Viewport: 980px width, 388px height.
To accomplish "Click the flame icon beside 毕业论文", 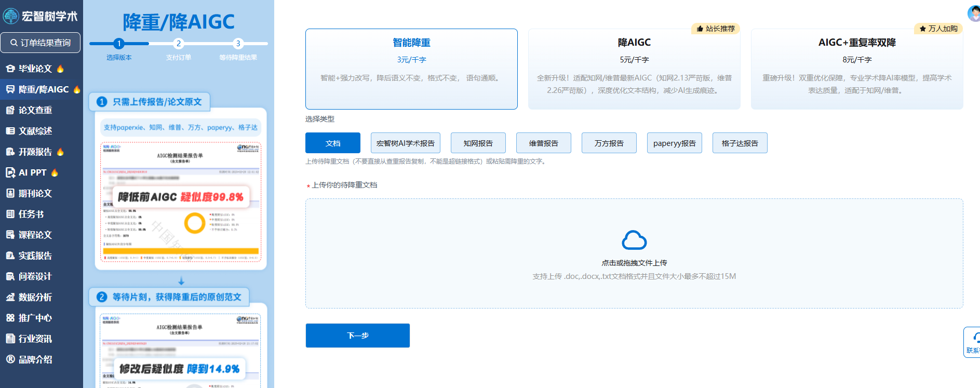I will (60, 69).
